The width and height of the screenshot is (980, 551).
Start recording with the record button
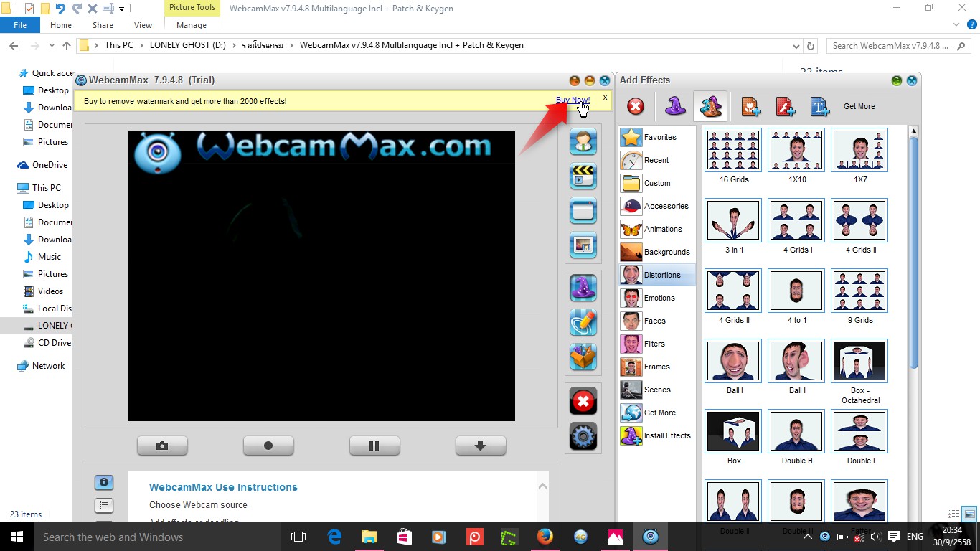tap(268, 446)
